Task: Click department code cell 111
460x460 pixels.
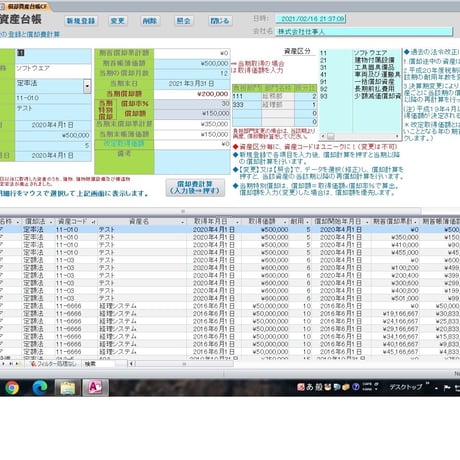Action: click(247, 96)
